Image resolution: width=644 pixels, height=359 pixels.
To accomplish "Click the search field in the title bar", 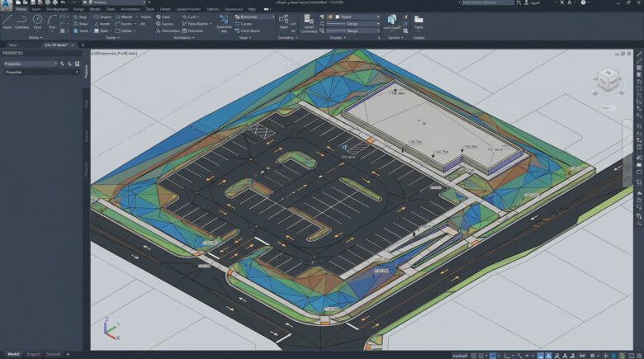I will [x=487, y=2].
